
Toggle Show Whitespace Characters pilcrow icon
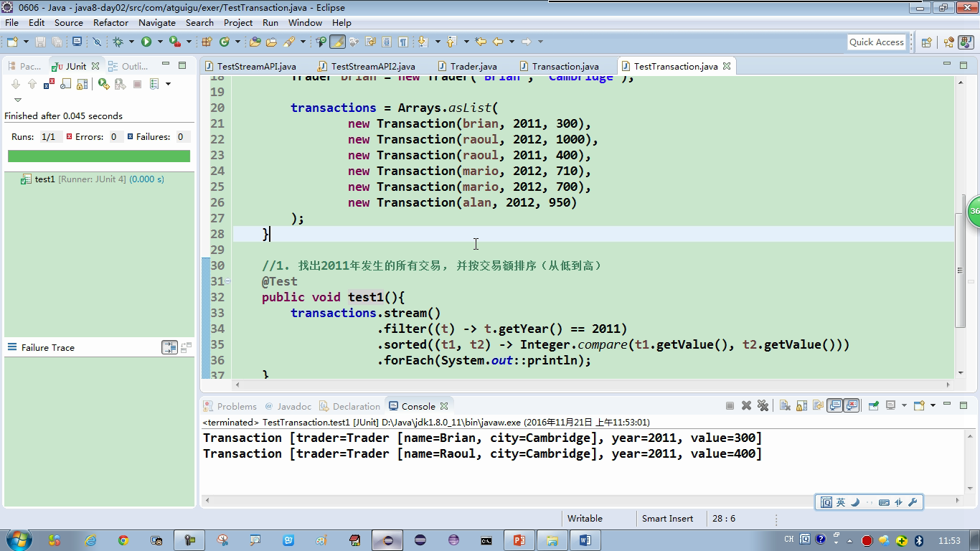pyautogui.click(x=403, y=42)
